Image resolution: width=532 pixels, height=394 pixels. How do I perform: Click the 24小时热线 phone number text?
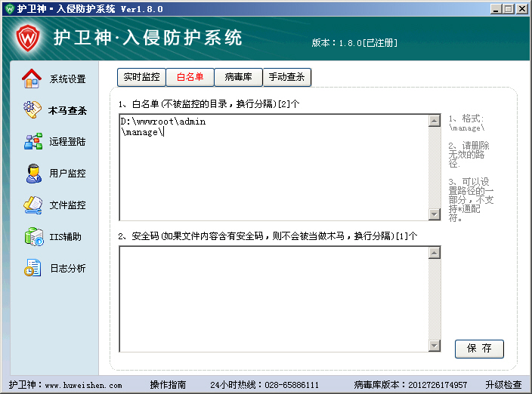coord(264,385)
